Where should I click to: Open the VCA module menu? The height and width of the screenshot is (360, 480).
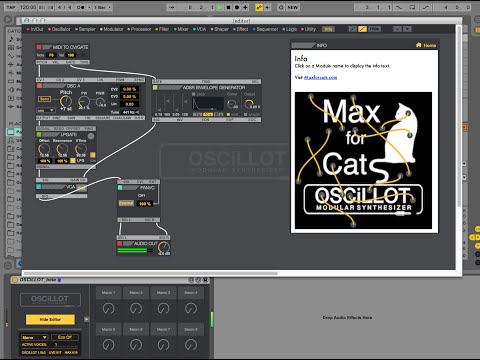199,29
